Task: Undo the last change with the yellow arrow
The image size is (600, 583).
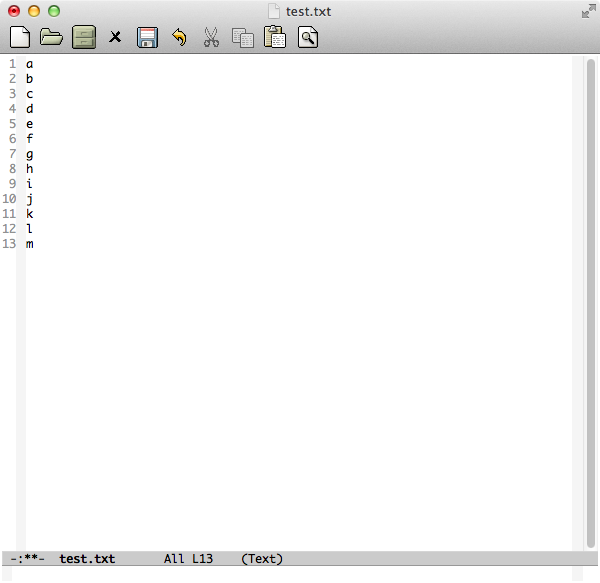Action: coord(179,37)
